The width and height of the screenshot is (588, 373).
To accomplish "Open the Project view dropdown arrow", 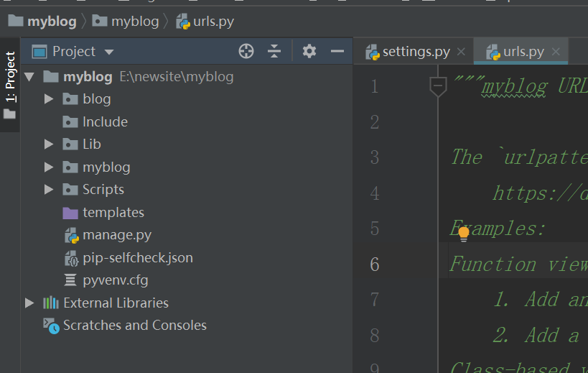I will click(x=109, y=52).
